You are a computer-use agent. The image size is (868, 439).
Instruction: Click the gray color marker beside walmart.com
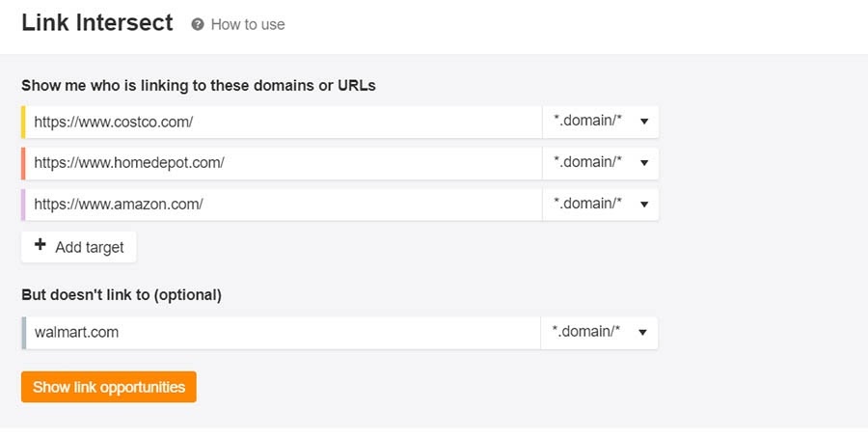pyautogui.click(x=23, y=332)
